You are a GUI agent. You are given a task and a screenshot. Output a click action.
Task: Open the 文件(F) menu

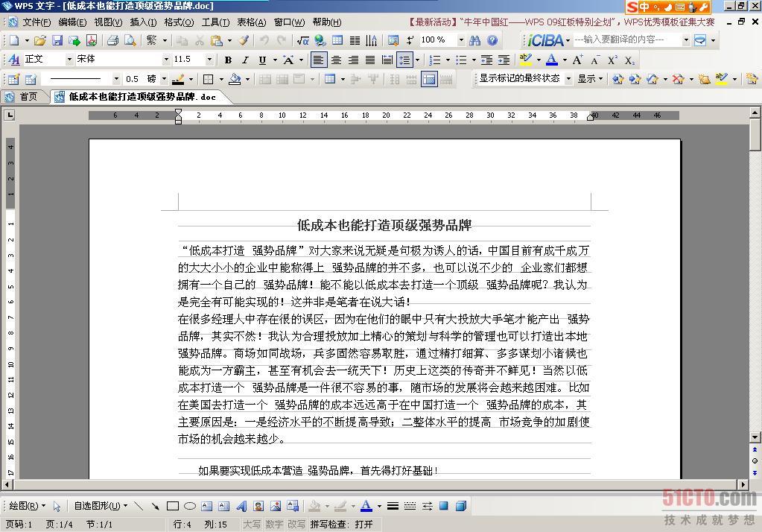click(36, 22)
